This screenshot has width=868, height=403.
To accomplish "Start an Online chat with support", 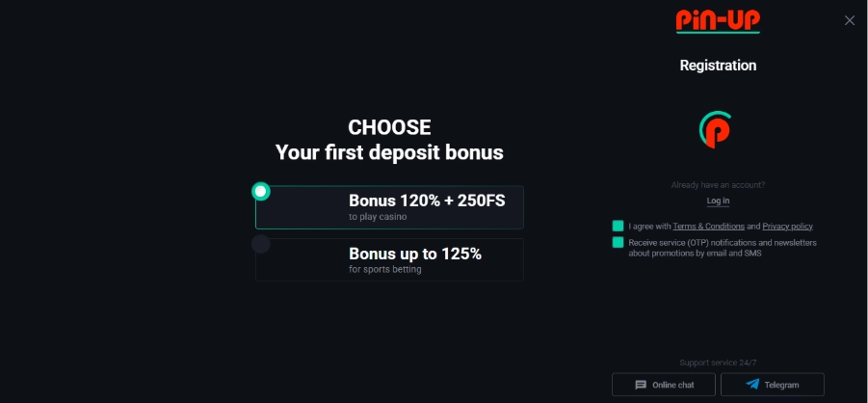I will pos(665,385).
